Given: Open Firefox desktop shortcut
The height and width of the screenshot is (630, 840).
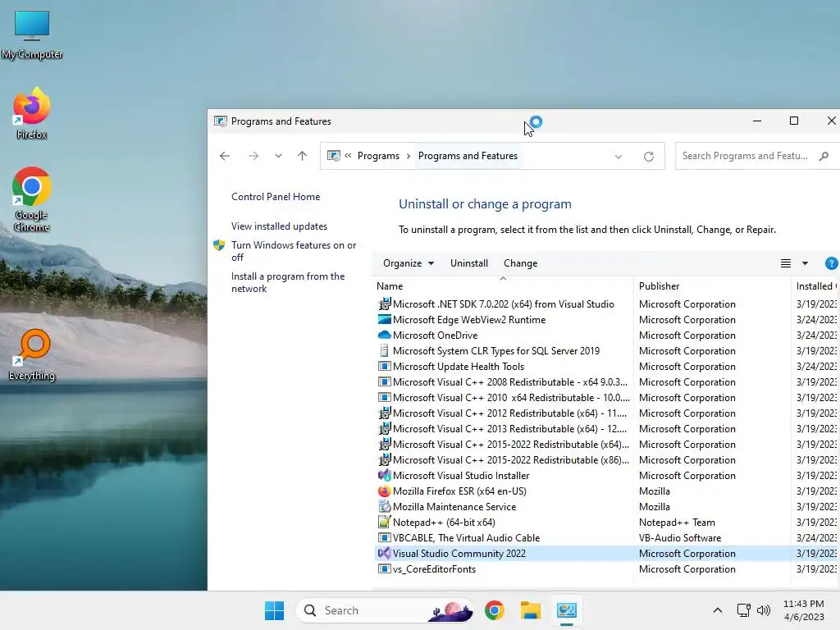Looking at the screenshot, I should click(32, 113).
